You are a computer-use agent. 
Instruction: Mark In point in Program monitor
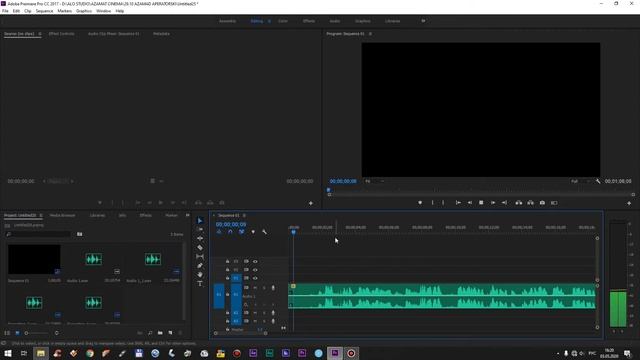(x=433, y=202)
